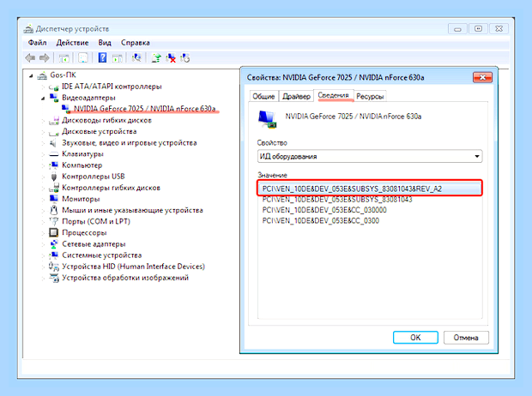The image size is (532, 396).
Task: Select the value ending CC_030000
Action: point(324,210)
